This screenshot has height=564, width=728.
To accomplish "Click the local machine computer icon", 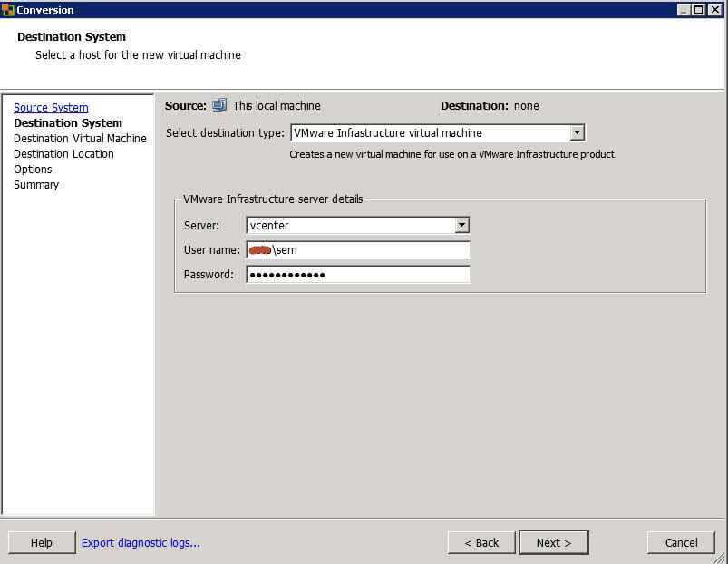I will [219, 106].
